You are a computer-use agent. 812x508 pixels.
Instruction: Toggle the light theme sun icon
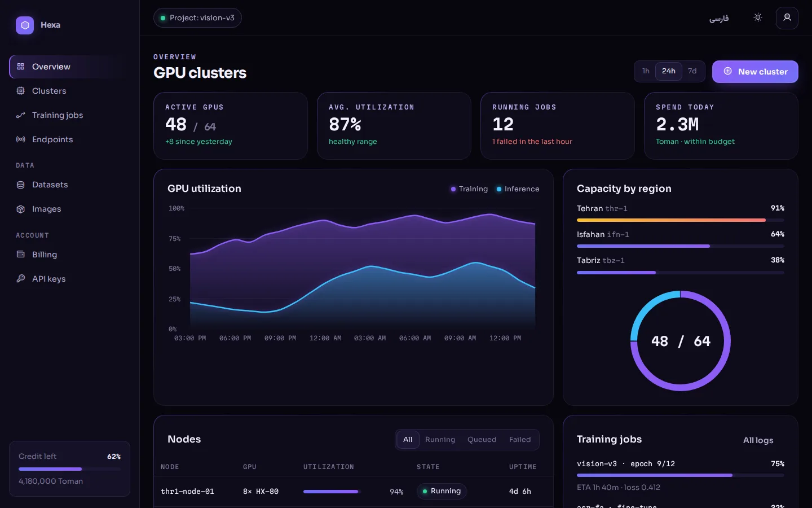pos(758,17)
